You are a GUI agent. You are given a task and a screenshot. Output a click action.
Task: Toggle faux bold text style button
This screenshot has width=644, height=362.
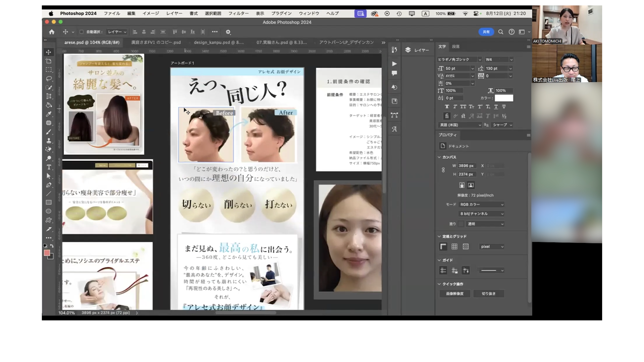tap(447, 107)
